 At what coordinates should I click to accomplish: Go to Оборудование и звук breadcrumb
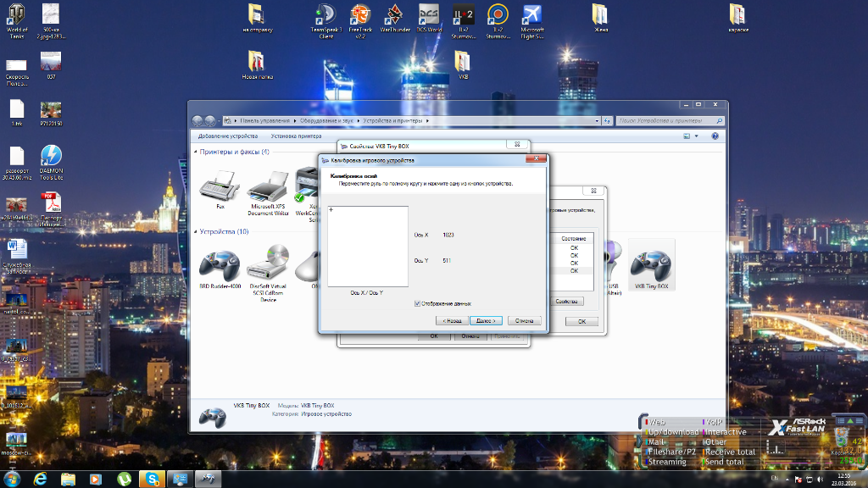pos(326,120)
